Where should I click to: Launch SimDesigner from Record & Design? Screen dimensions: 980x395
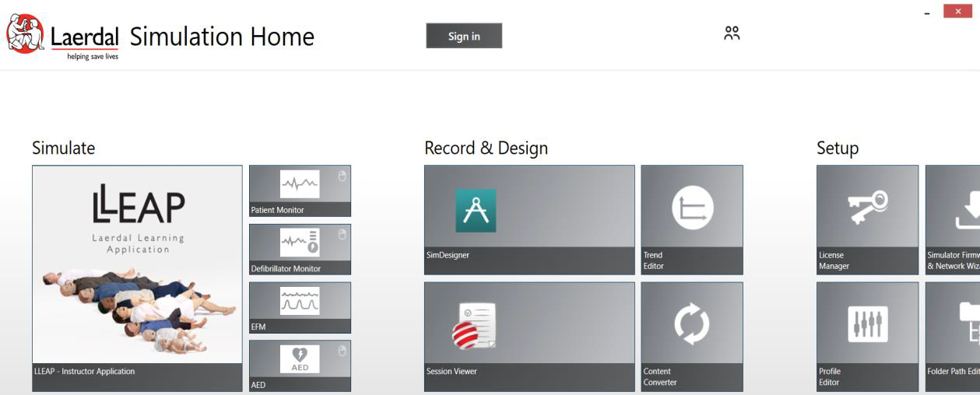(529, 219)
